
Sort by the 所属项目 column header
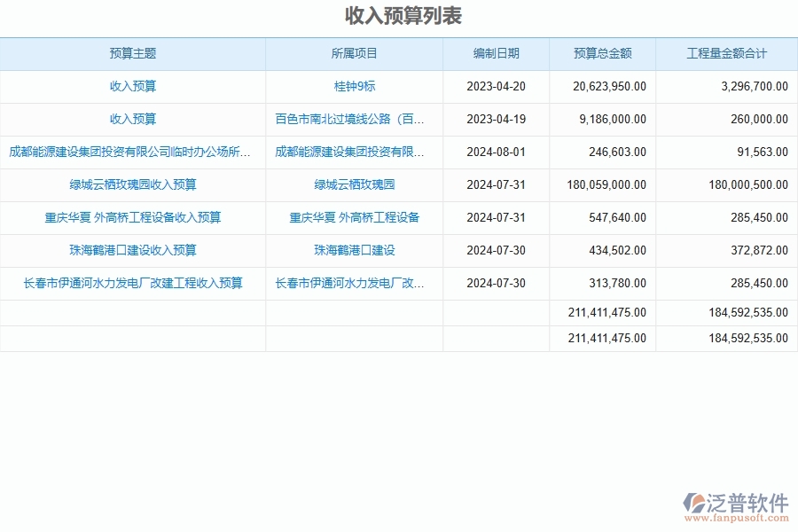click(x=354, y=53)
